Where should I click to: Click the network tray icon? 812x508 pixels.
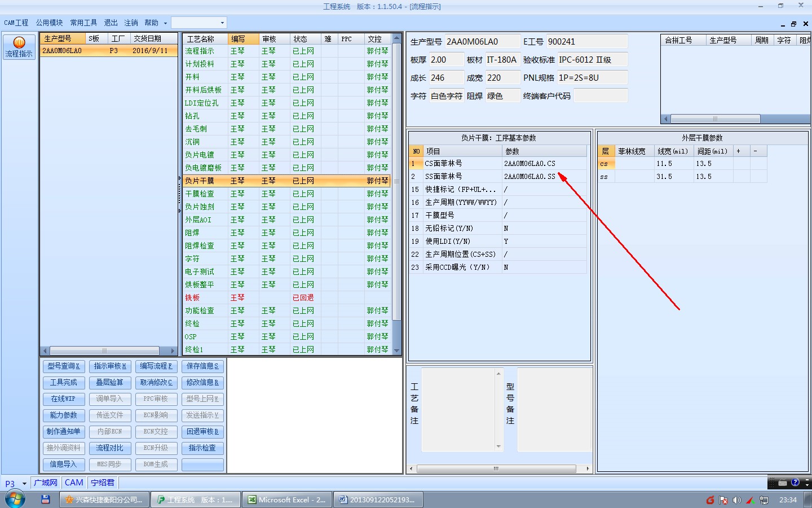[764, 500]
